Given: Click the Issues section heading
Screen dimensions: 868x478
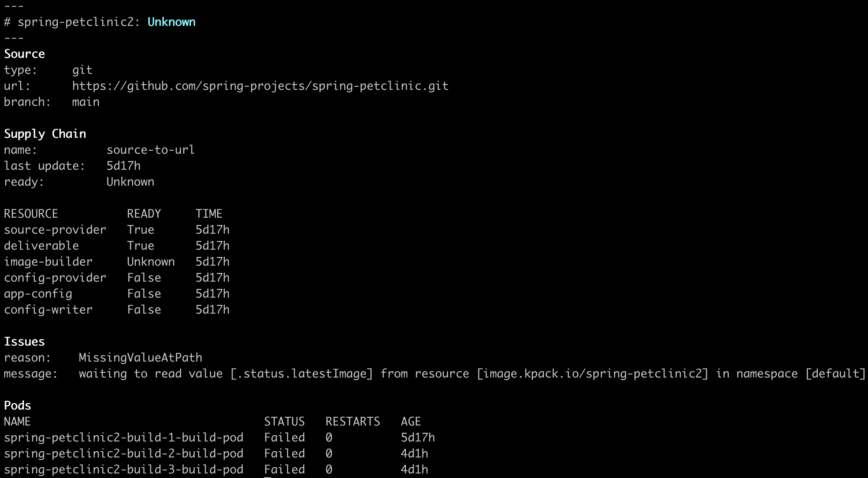Looking at the screenshot, I should tap(24, 341).
